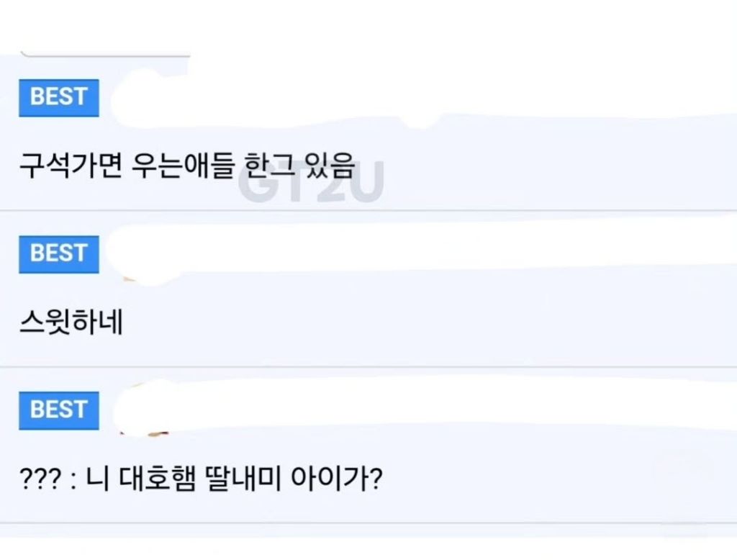Click the GT2U watermark
The width and height of the screenshot is (737, 560).
click(311, 184)
